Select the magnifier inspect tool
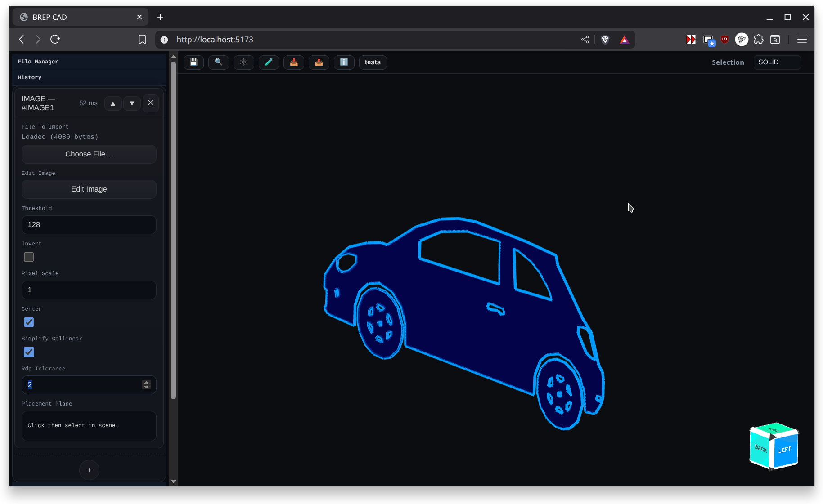 pos(219,62)
